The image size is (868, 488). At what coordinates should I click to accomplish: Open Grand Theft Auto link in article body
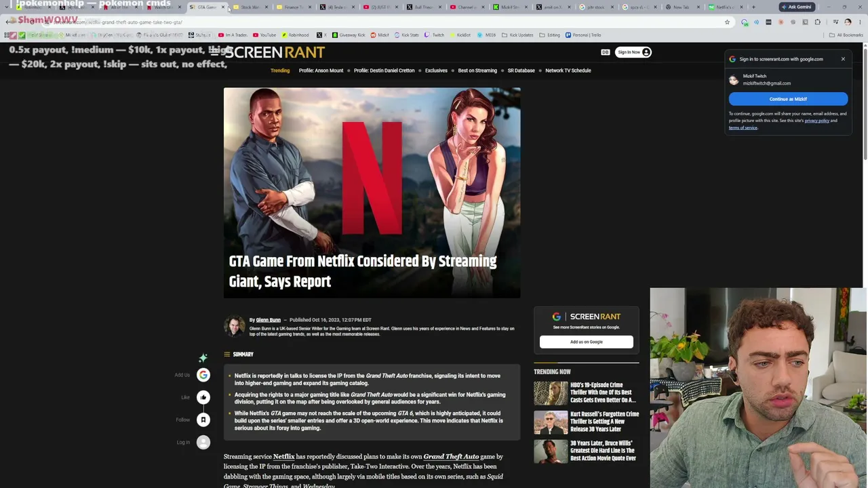coord(451,457)
